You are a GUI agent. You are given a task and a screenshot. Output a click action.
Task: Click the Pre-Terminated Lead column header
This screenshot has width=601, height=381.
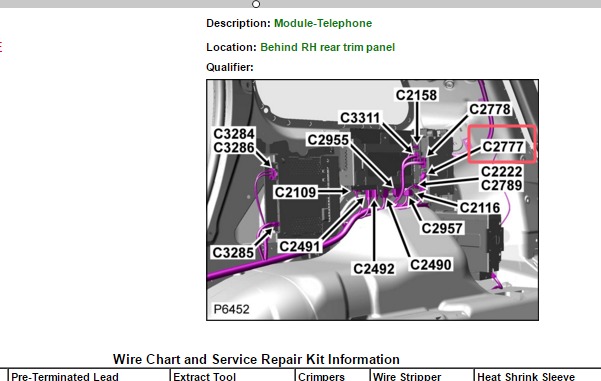click(65, 376)
